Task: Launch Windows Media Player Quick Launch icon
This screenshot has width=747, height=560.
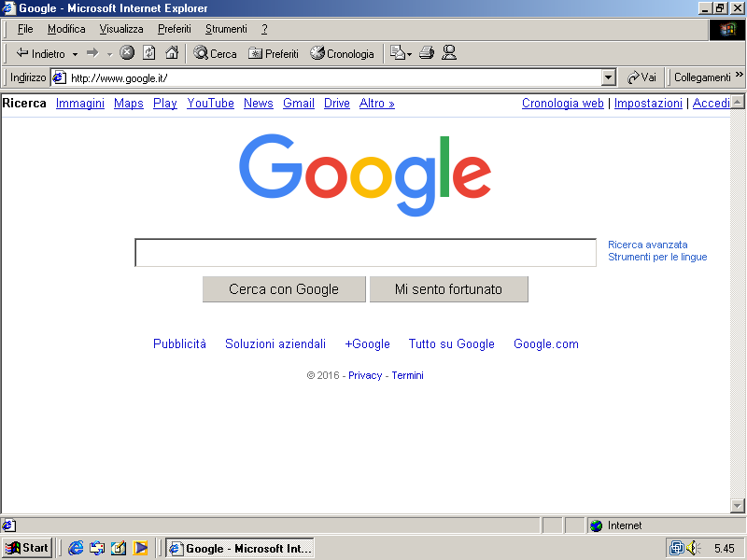Action: click(x=140, y=548)
